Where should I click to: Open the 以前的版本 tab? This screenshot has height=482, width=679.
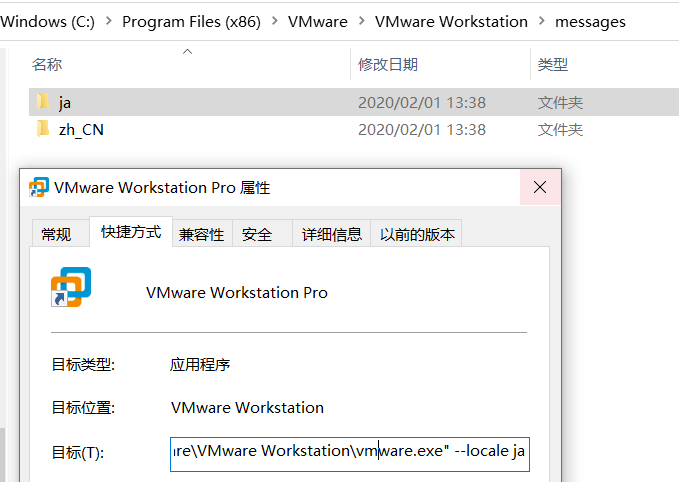(417, 234)
